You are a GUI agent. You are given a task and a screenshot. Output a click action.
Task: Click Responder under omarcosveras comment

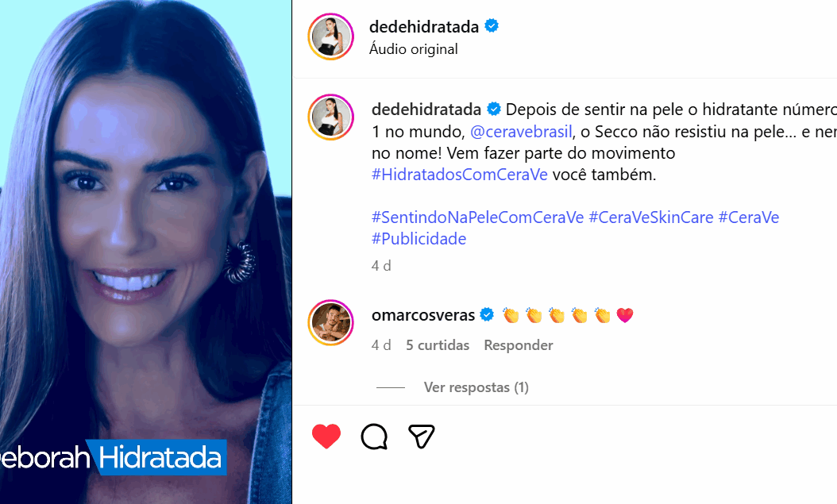pos(519,345)
